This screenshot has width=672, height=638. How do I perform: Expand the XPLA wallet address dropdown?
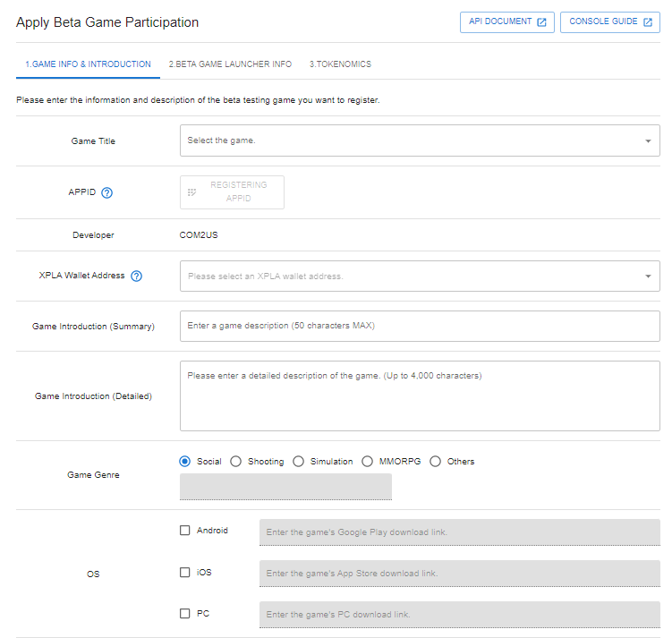pos(420,276)
